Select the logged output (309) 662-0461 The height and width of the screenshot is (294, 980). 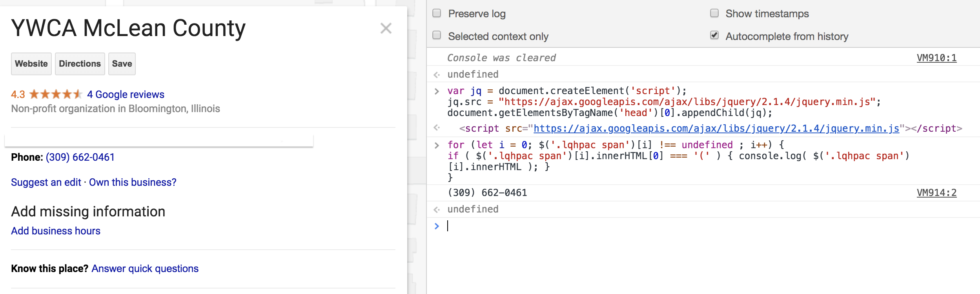(x=487, y=193)
